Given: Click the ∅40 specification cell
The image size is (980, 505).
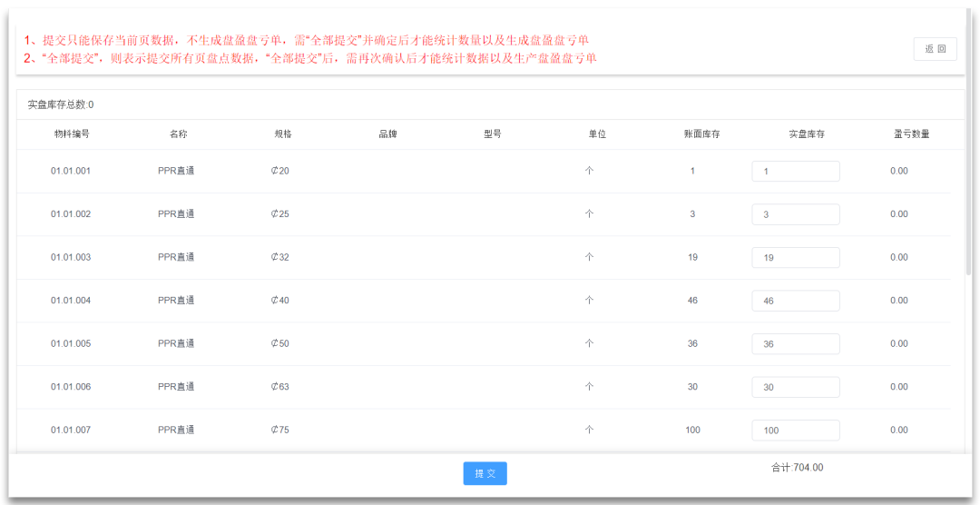Looking at the screenshot, I should pos(280,301).
